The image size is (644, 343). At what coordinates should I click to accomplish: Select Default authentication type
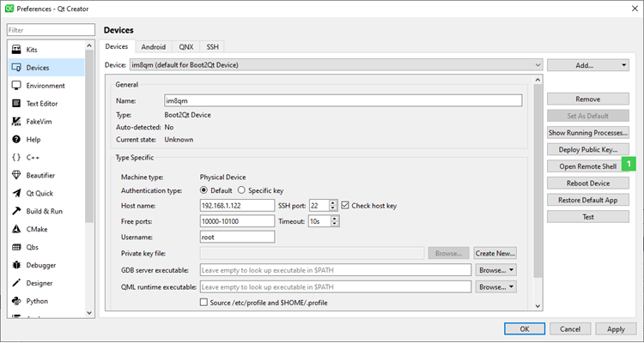point(204,190)
